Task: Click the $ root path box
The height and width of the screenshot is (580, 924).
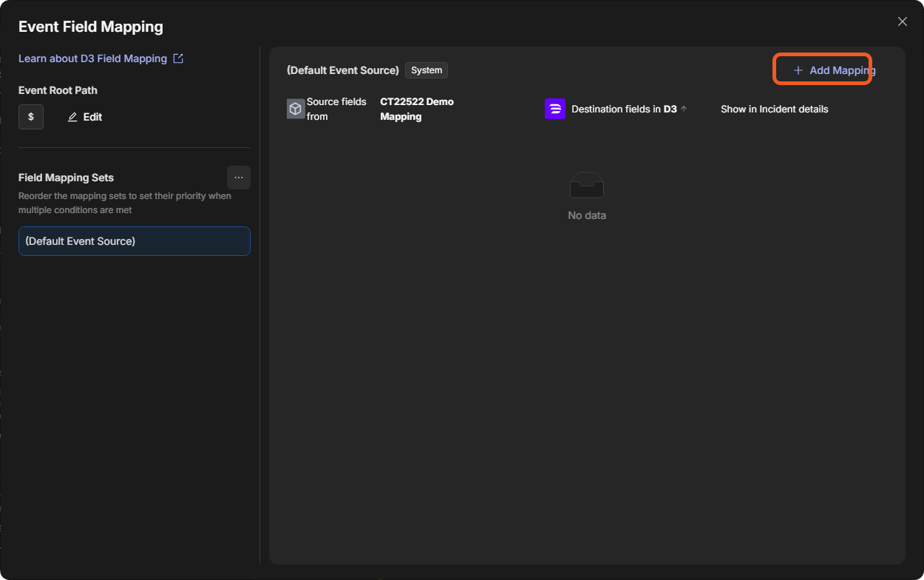Action: [31, 117]
